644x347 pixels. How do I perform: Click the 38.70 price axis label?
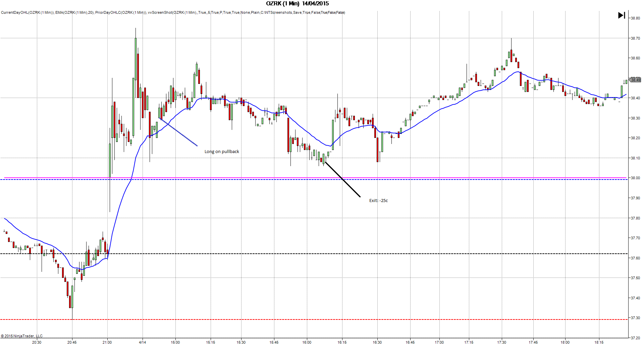tap(635, 38)
